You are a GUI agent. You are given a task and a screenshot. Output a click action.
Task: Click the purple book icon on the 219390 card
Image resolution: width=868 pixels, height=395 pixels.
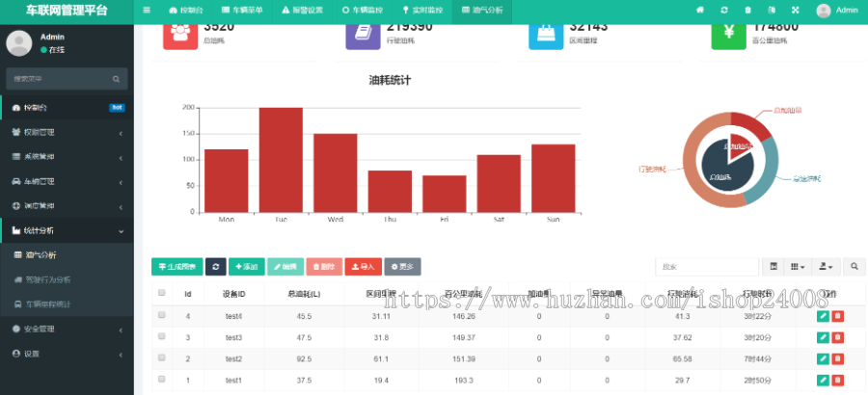point(363,35)
